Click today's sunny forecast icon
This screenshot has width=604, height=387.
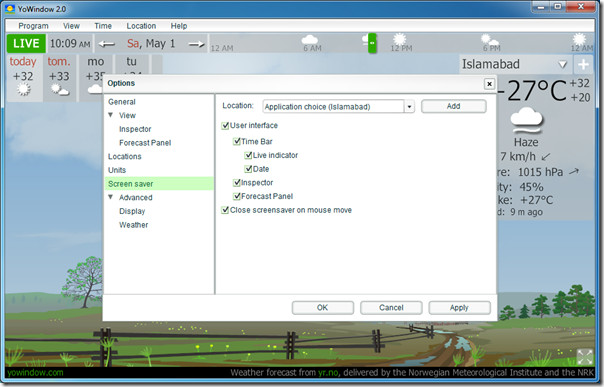pyautogui.click(x=23, y=89)
